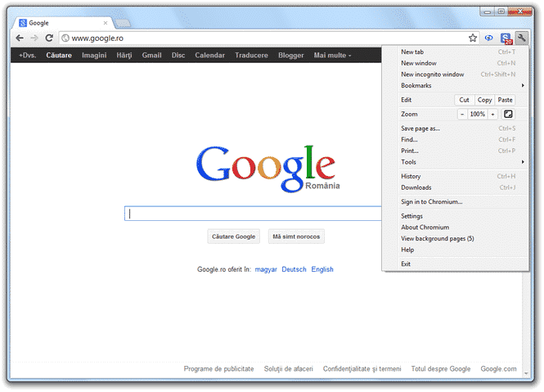The height and width of the screenshot is (392, 544).
Task: Select Căutare in the Google bar
Action: pyautogui.click(x=59, y=55)
